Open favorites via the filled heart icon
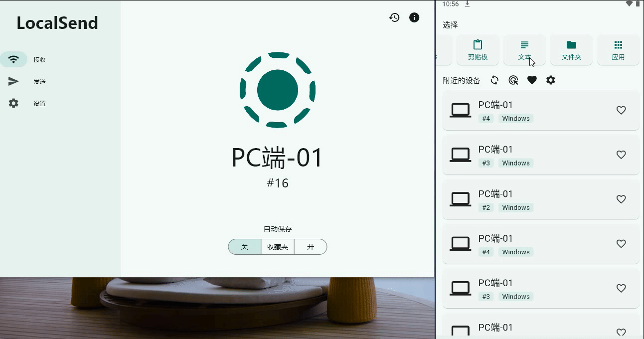Screen dimensions: 644x339 point(532,80)
